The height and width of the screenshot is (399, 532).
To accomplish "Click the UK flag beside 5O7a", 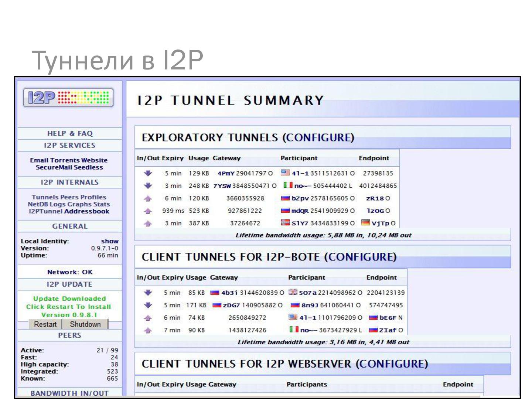I will (293, 292).
